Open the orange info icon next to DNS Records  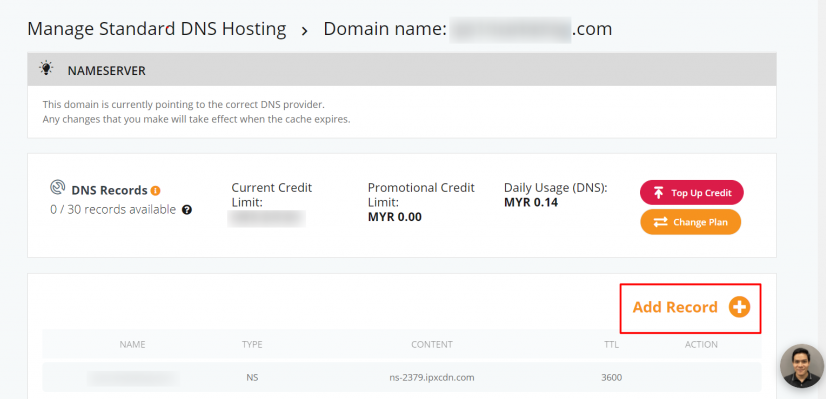(155, 191)
